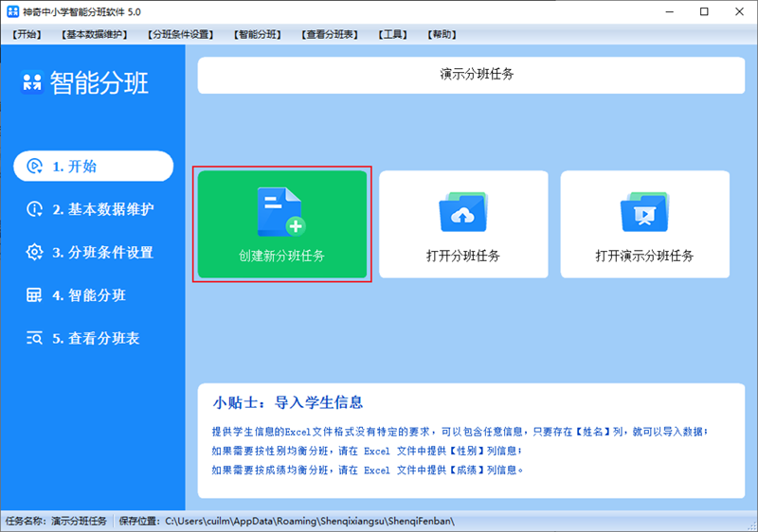Viewport: 758px width, 532px height.
Task: Open the 【工具】 menu
Action: (392, 35)
